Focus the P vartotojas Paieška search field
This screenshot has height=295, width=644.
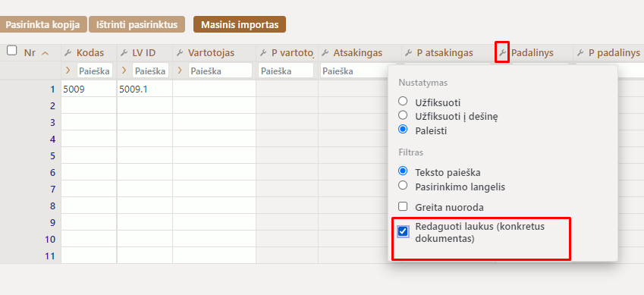[286, 71]
